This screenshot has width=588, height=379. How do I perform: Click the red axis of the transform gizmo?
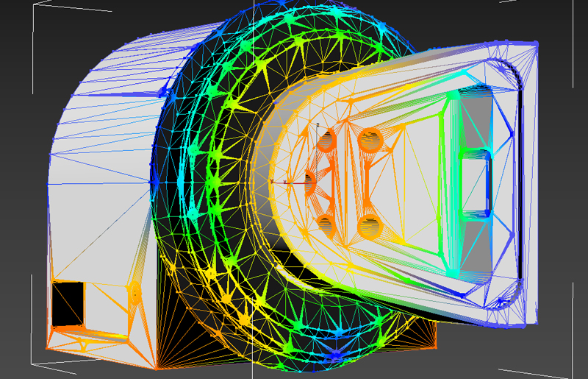pos(293,183)
